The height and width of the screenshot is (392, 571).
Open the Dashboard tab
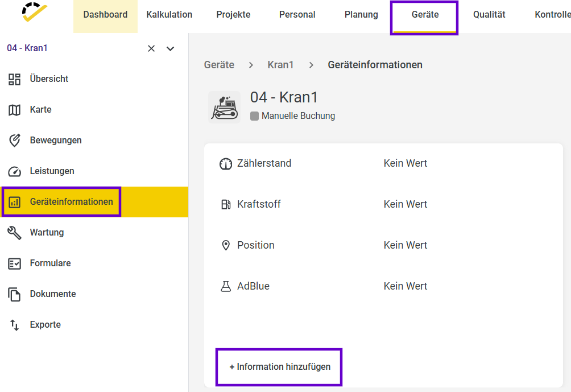[106, 16]
